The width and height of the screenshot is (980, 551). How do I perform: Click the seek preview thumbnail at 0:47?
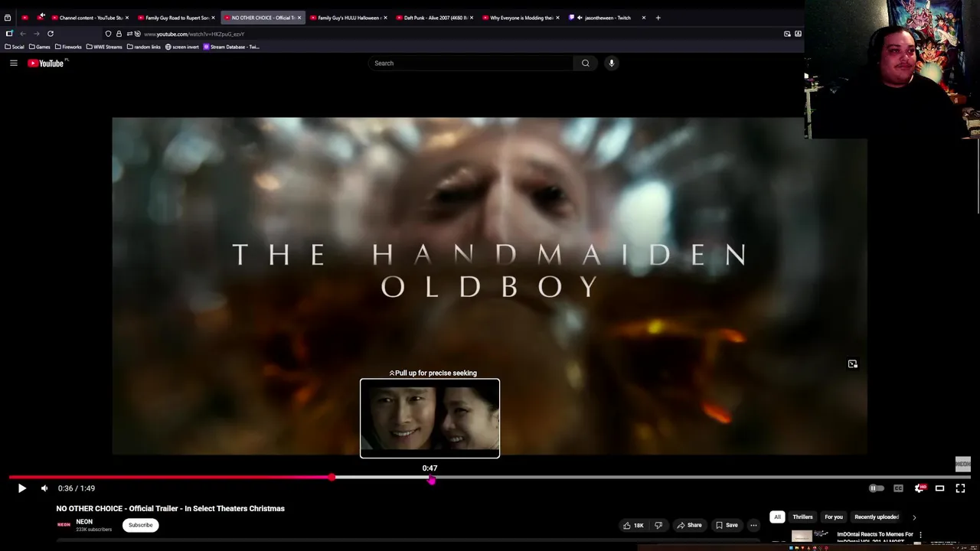pos(430,418)
